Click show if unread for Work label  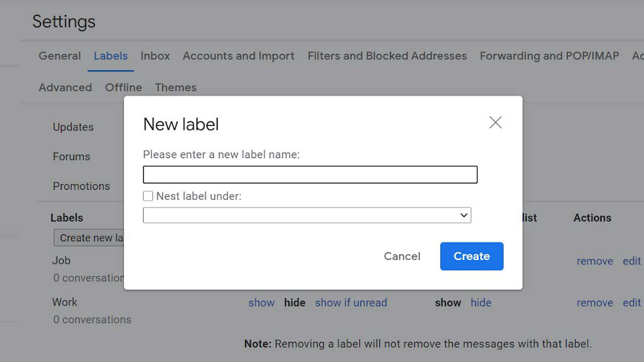pyautogui.click(x=350, y=303)
